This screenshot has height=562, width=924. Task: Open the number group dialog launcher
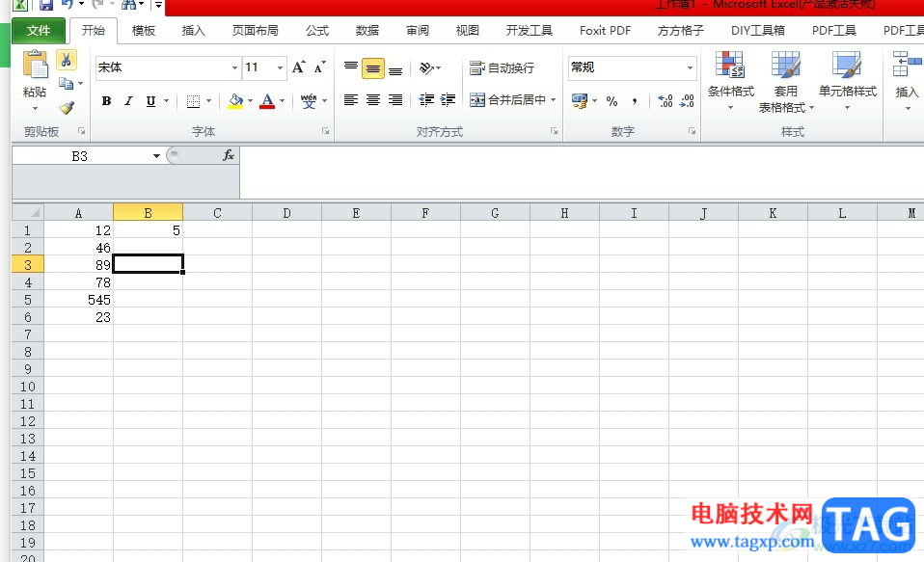click(x=692, y=131)
